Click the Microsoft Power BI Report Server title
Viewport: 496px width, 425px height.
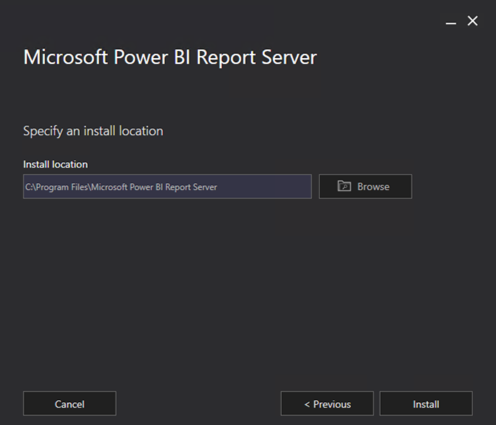point(170,57)
